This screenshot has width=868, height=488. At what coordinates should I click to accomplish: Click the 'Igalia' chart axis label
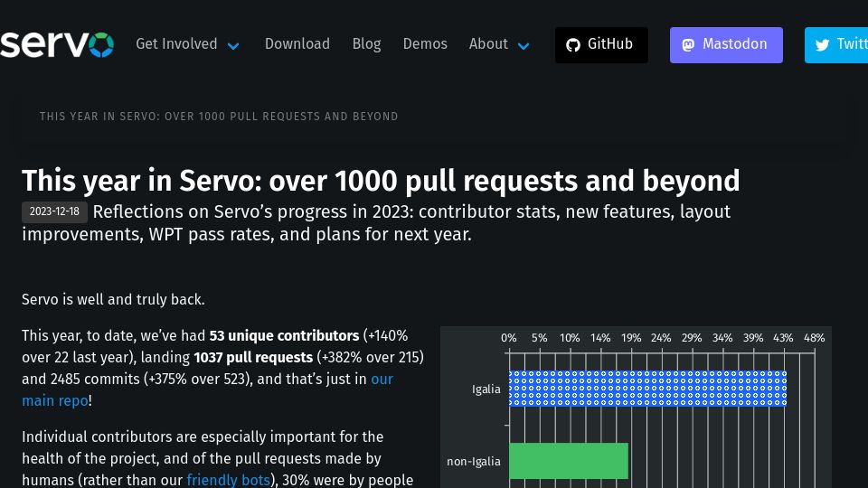pyautogui.click(x=486, y=389)
